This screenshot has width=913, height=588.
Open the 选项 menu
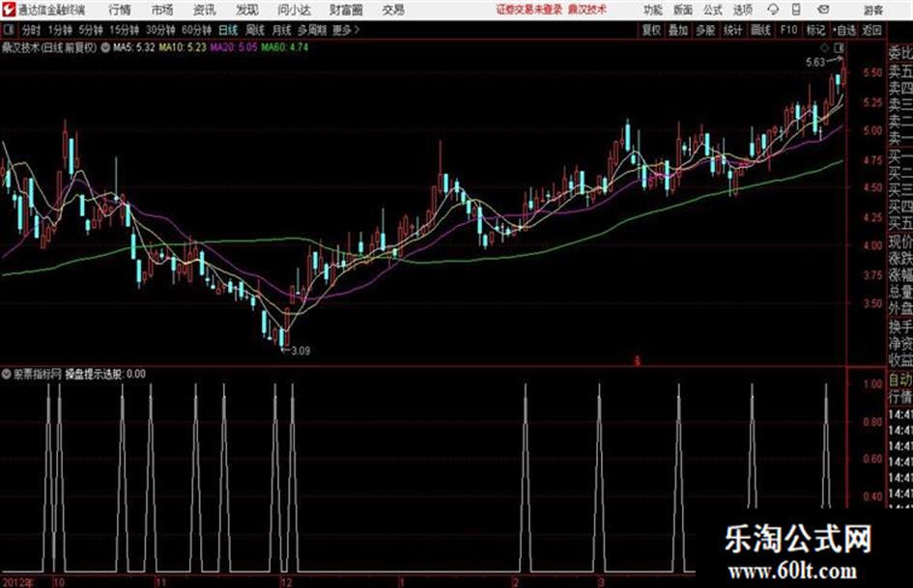(742, 10)
